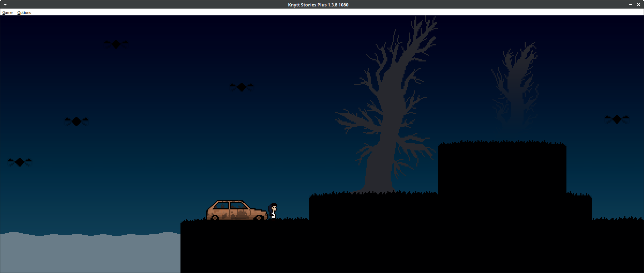Screen dimensions: 644x273
Task: Open the Options menu
Action: tap(24, 13)
